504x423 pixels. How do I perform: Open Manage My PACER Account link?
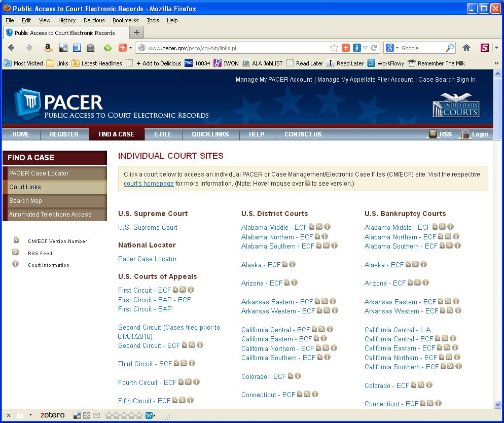coord(274,80)
